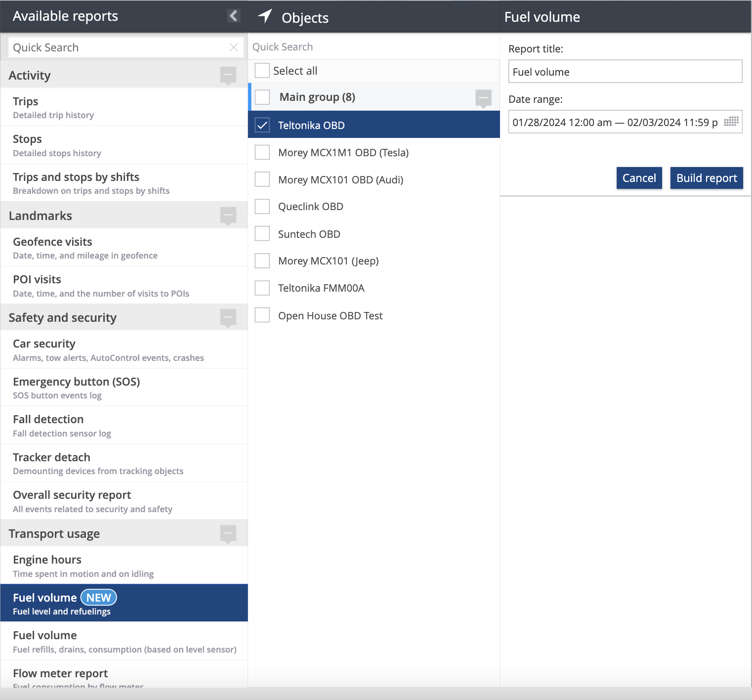Open the Emergency button (SOS) report
The height and width of the screenshot is (700, 752).
coord(124,388)
